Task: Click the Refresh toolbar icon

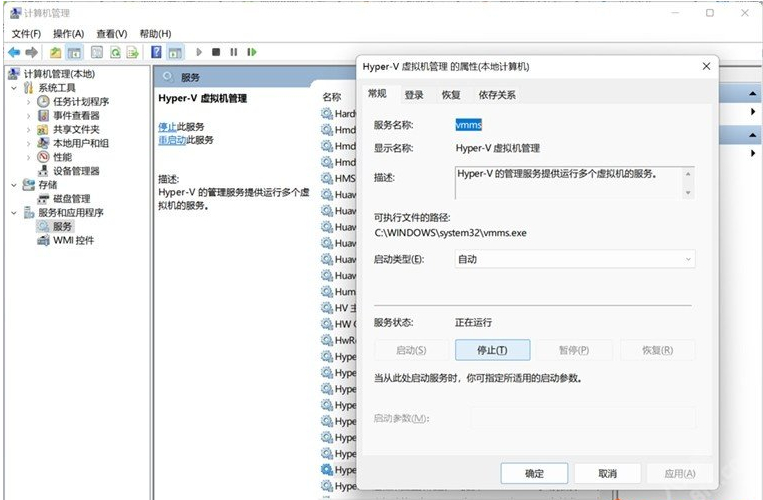Action: coord(116,52)
